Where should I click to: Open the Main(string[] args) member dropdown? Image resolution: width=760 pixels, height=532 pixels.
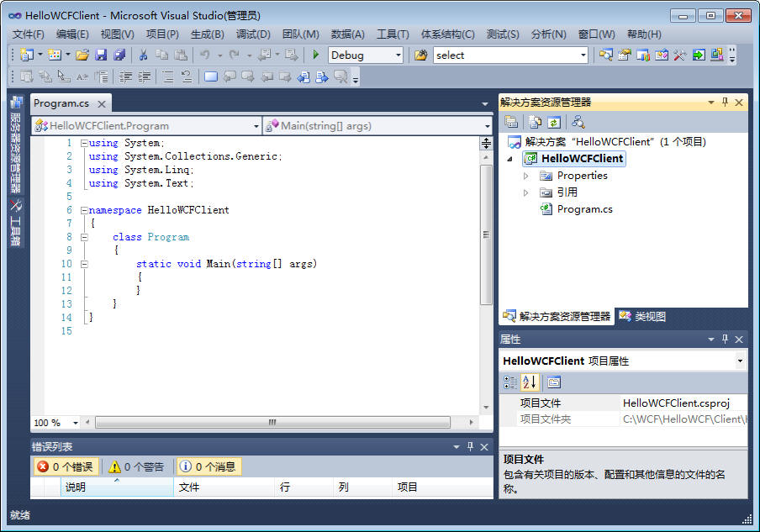coord(487,126)
